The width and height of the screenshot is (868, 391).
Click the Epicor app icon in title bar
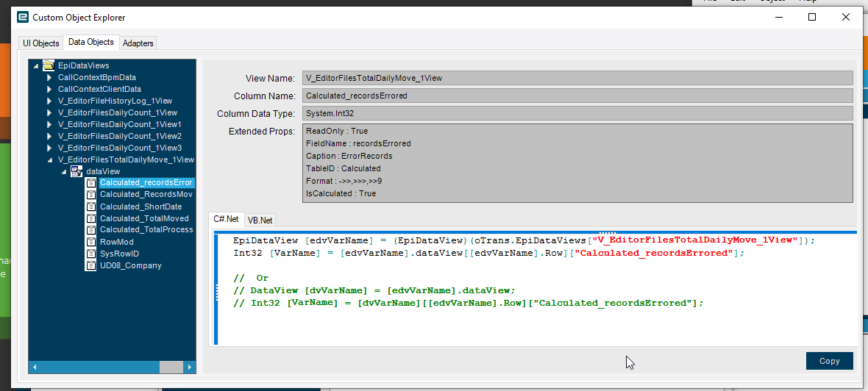(23, 17)
